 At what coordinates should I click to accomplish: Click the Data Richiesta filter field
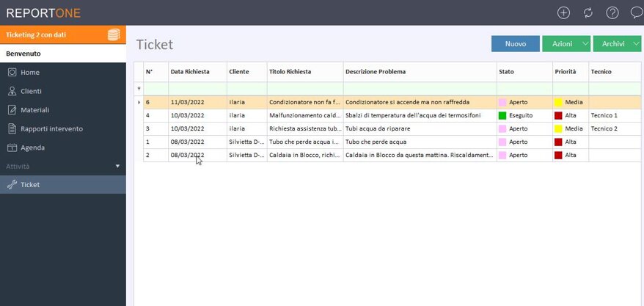(x=197, y=89)
